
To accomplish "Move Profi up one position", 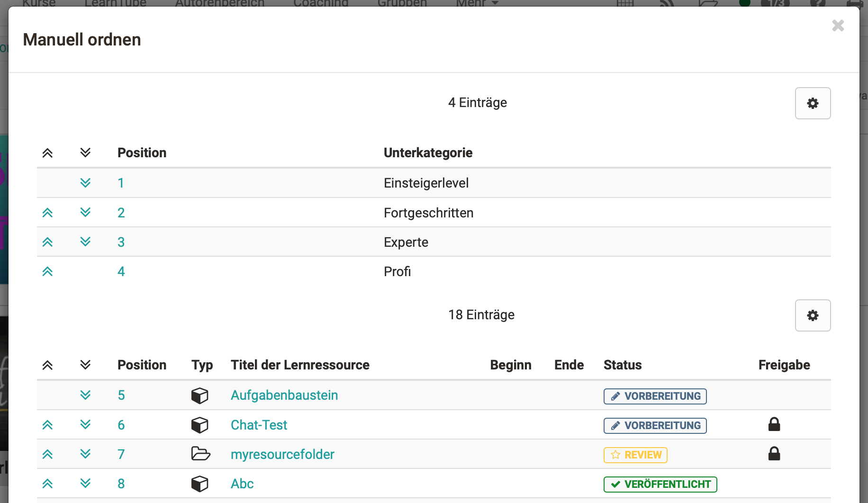I will click(47, 271).
